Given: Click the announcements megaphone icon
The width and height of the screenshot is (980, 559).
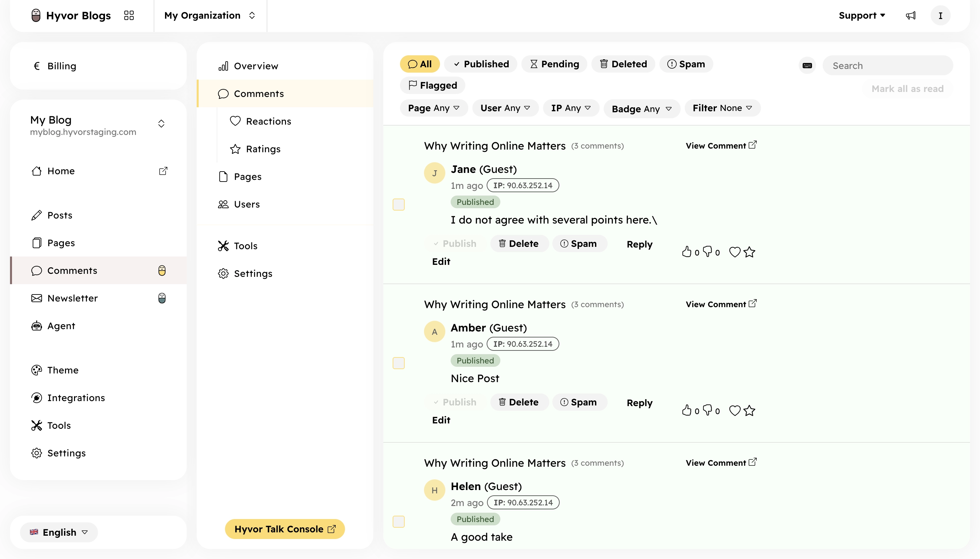Looking at the screenshot, I should point(910,15).
